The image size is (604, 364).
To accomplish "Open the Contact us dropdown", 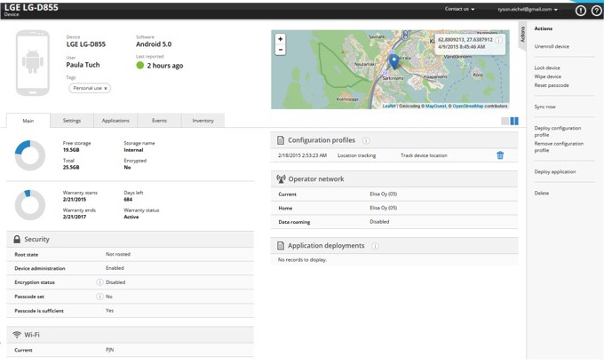I will point(459,9).
